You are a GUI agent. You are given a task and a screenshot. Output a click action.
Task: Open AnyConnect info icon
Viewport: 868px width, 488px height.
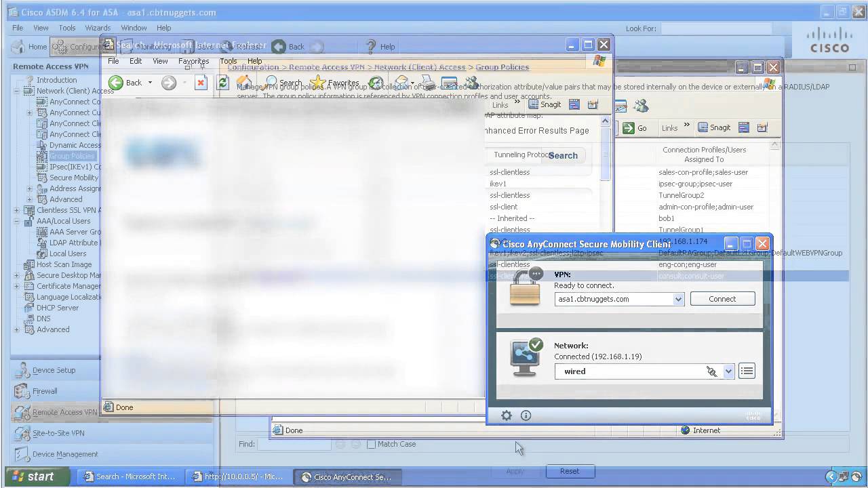point(526,415)
